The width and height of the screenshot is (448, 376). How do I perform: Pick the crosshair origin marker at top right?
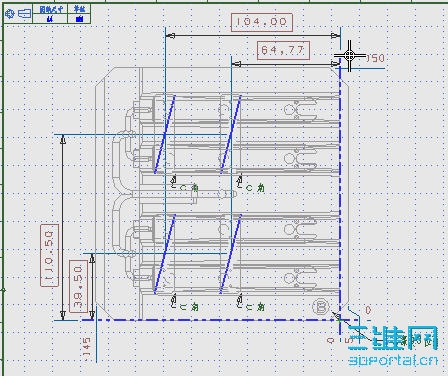[349, 56]
